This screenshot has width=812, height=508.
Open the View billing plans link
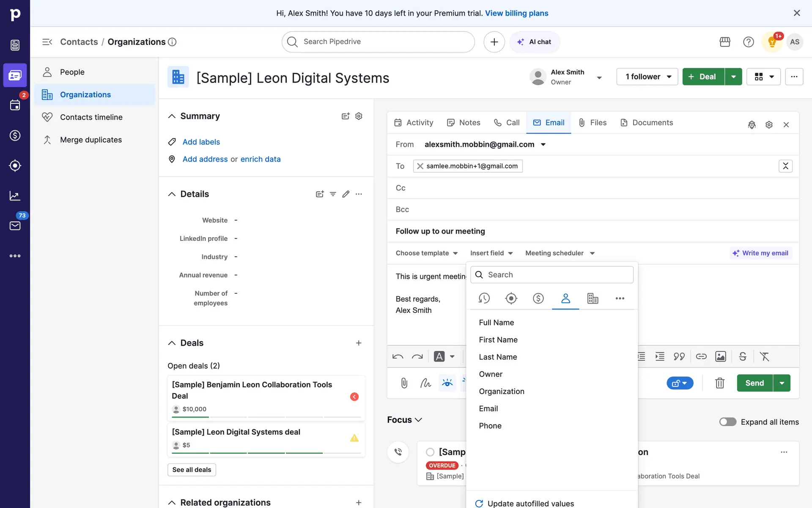tap(516, 13)
